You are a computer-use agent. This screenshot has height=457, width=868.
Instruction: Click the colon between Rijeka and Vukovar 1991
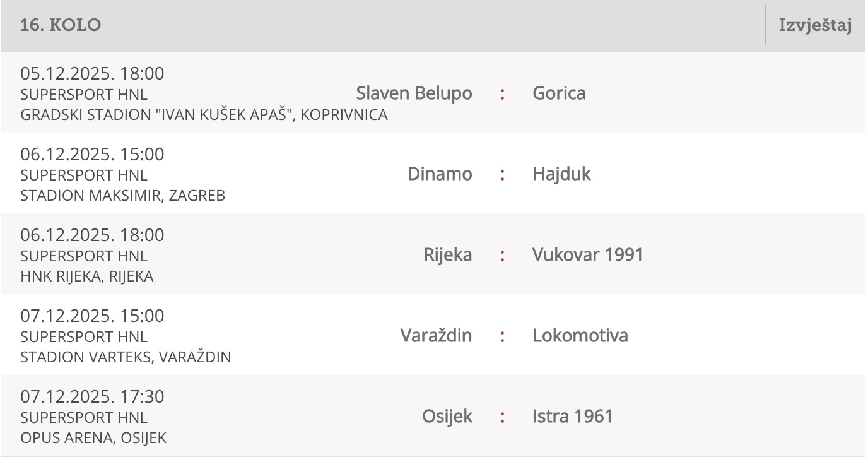502,256
